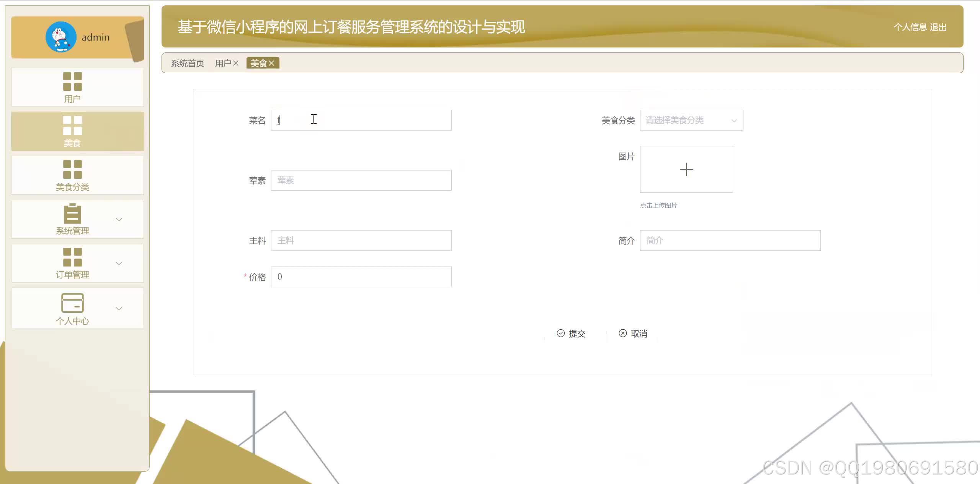Click the 系统管理 clipboard icon
The height and width of the screenshot is (484, 980).
point(72,214)
